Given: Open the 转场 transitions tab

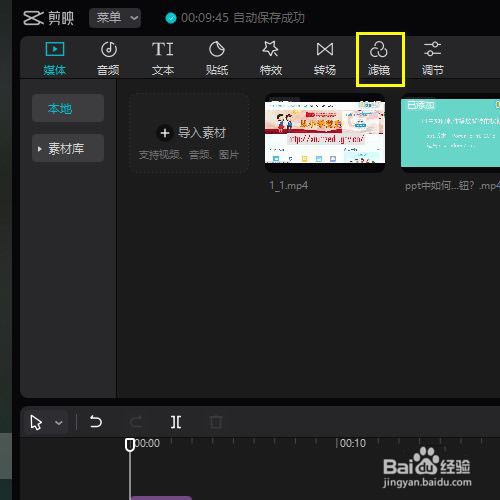Looking at the screenshot, I should point(325,58).
